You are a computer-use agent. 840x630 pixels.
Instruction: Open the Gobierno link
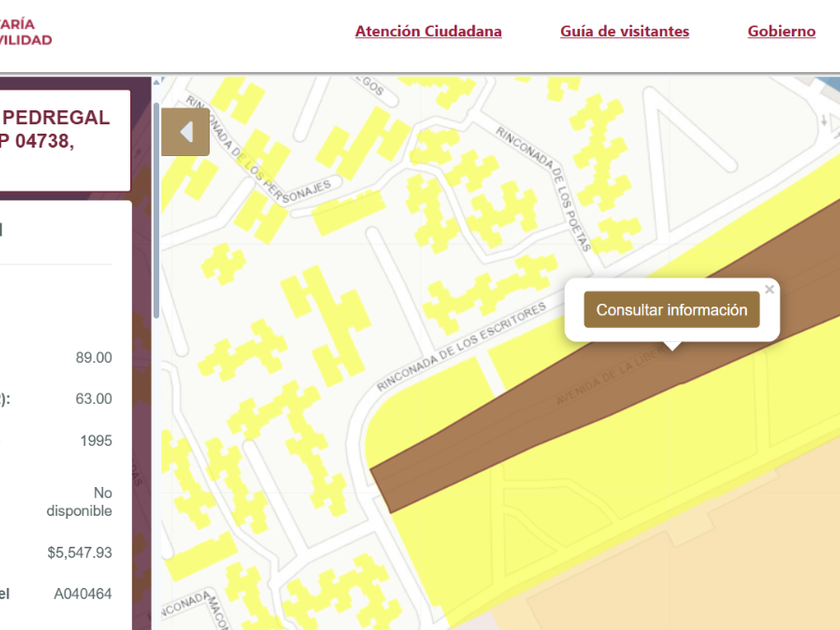[782, 31]
